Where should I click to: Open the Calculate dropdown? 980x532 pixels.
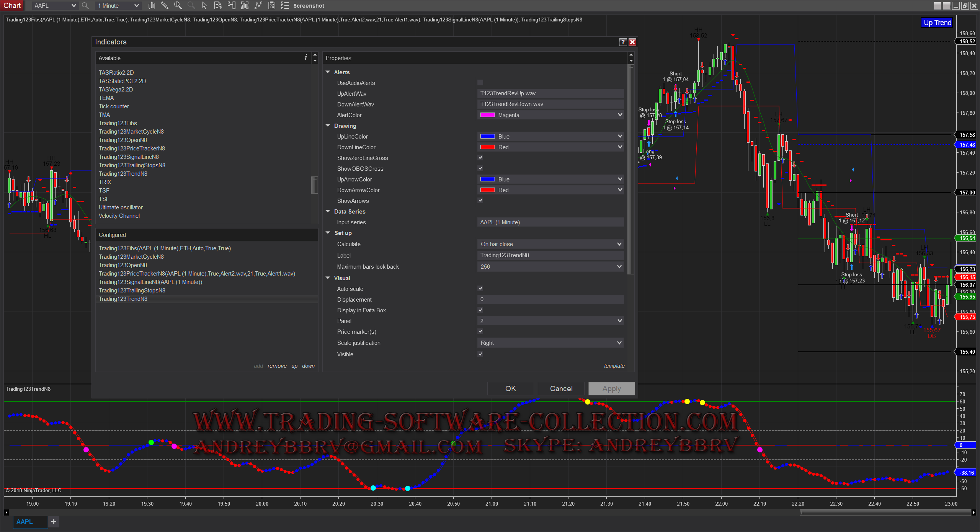point(550,244)
